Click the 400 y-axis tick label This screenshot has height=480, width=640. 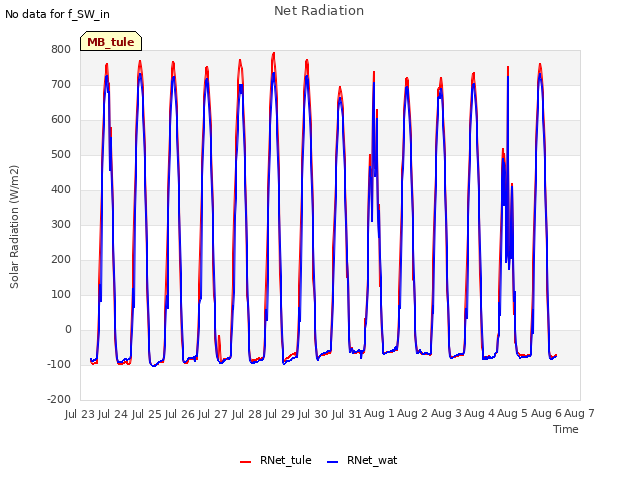[61, 189]
